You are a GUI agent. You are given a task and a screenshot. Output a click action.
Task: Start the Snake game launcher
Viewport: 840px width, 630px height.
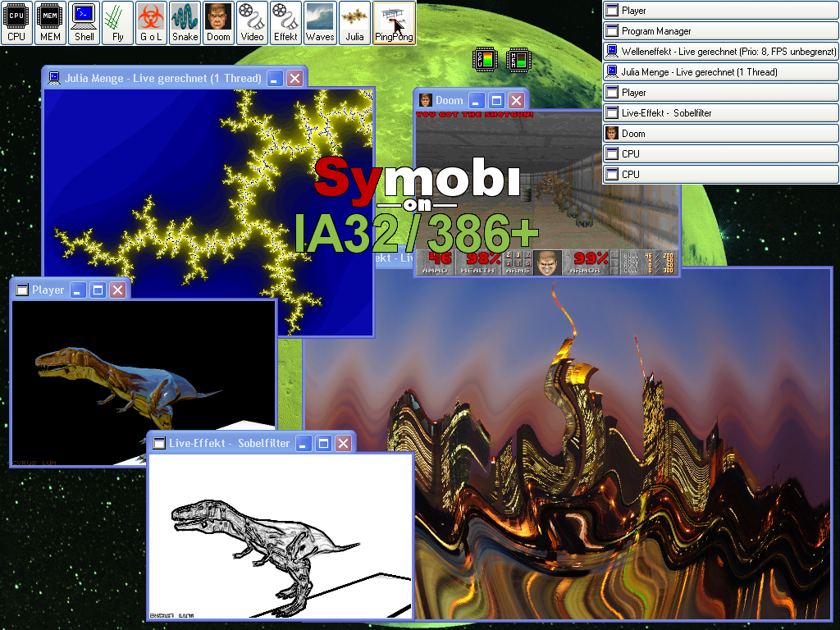(x=185, y=22)
